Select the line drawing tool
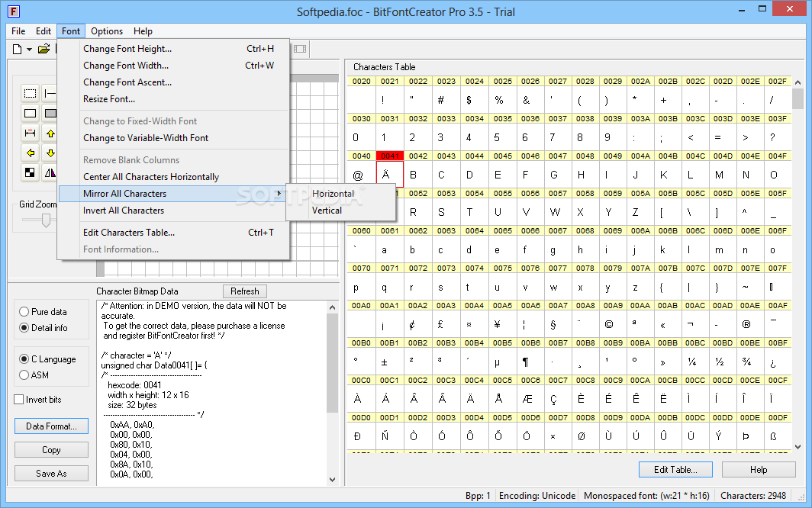 point(50,93)
